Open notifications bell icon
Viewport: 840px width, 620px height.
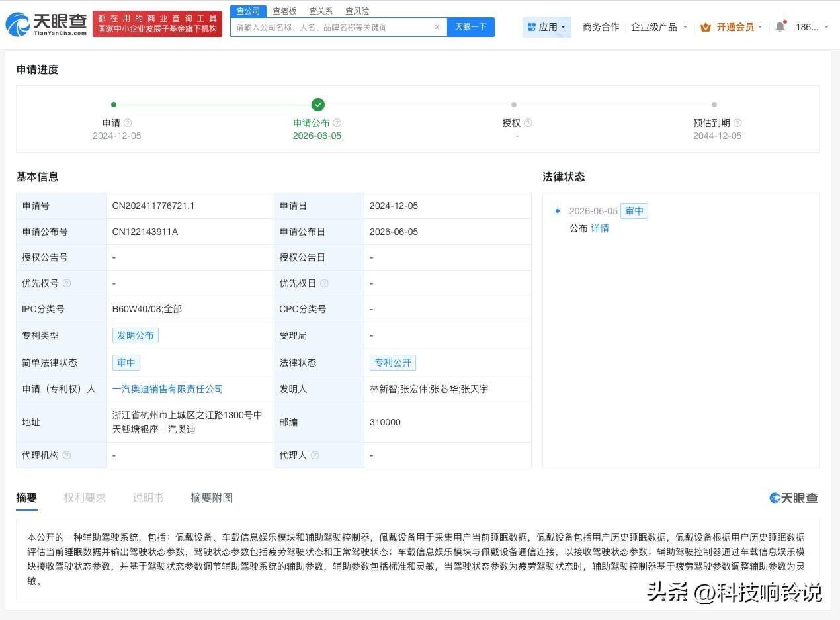click(780, 26)
